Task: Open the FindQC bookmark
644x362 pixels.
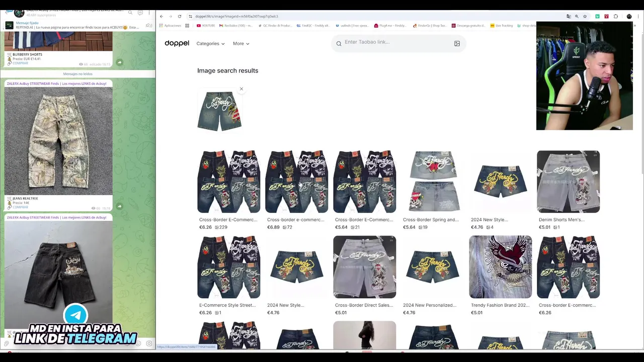Action: 313,26
